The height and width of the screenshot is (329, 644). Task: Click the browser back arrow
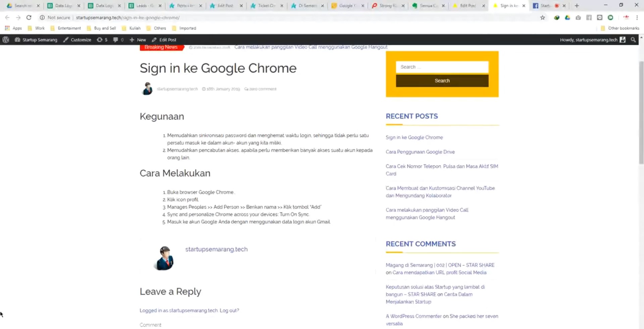point(7,17)
